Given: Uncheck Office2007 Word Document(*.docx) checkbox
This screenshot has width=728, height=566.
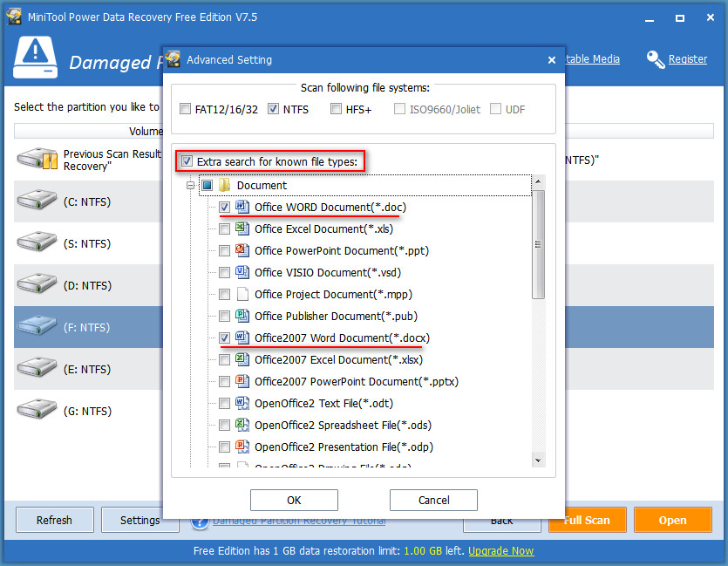Looking at the screenshot, I should point(224,338).
